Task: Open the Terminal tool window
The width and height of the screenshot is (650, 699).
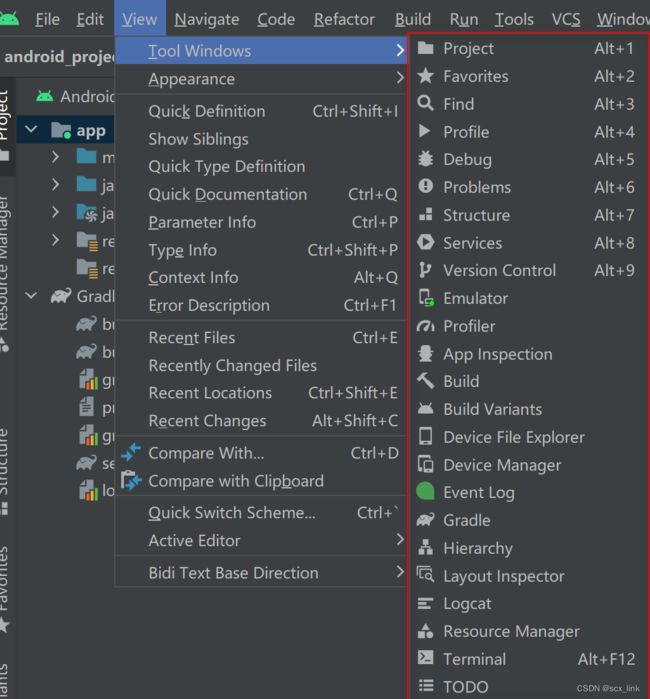Action: click(528, 659)
